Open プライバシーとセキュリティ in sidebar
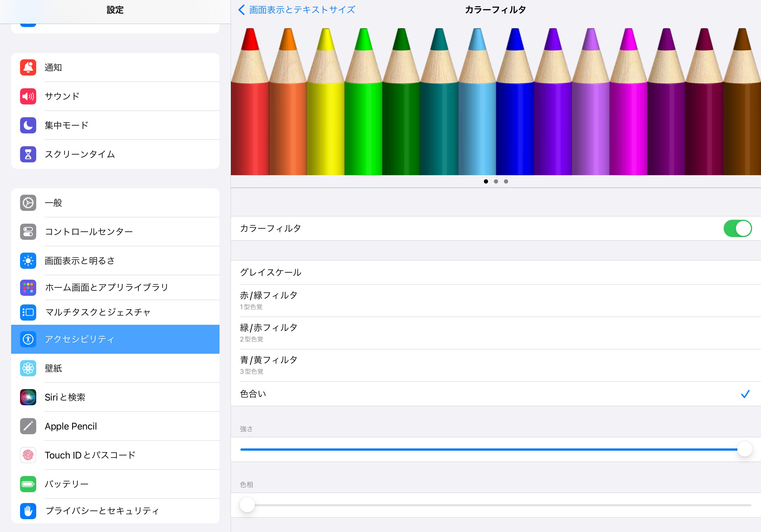The image size is (761, 532). click(x=102, y=511)
